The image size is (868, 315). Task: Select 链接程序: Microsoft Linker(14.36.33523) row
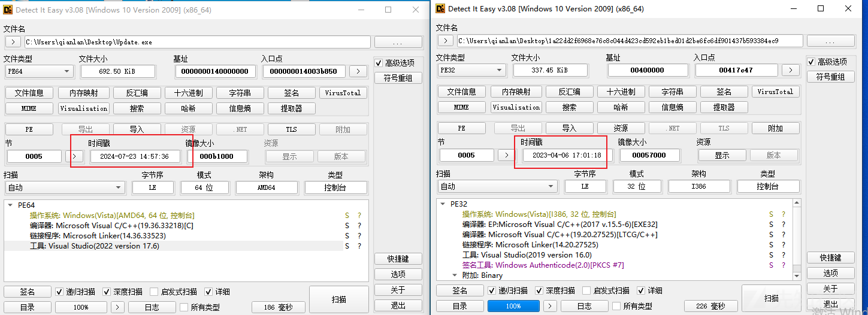click(x=174, y=236)
